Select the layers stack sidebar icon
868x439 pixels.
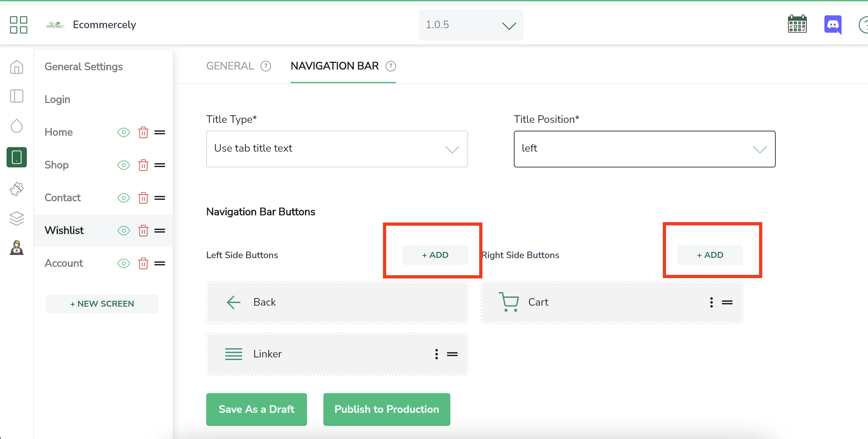coord(16,219)
